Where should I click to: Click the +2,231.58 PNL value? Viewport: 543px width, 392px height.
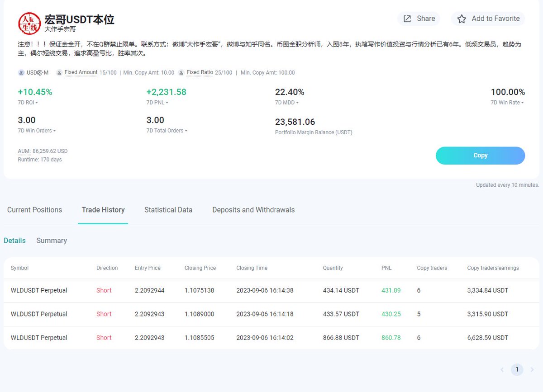(167, 92)
